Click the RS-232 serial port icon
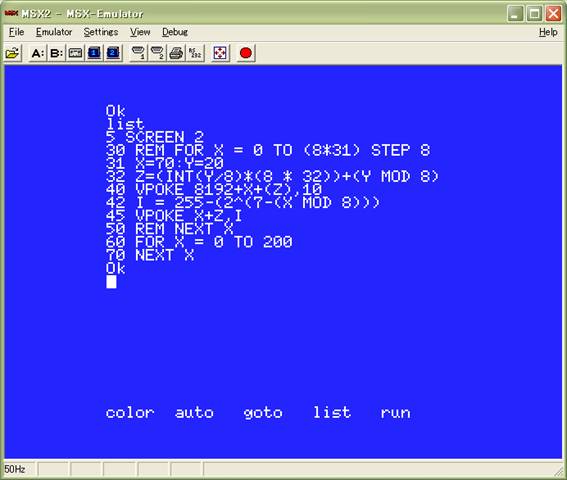Screen dimensions: 567x480 (195, 54)
